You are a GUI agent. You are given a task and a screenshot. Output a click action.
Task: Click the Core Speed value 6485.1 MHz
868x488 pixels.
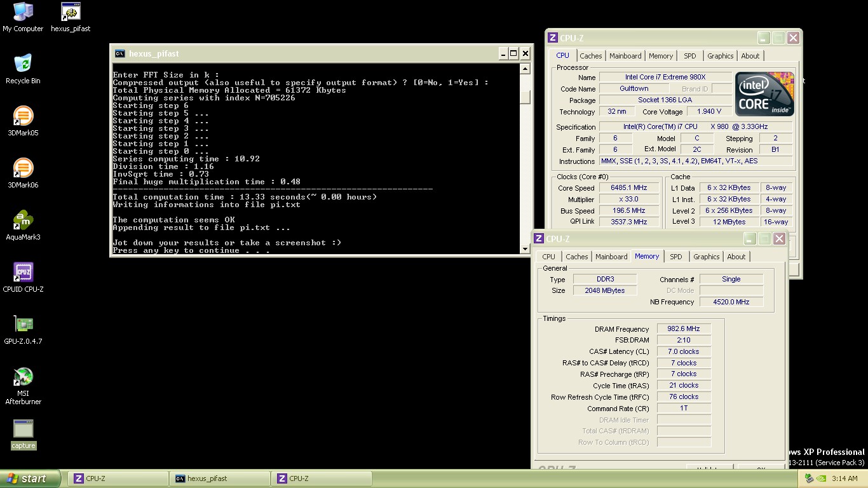(628, 188)
